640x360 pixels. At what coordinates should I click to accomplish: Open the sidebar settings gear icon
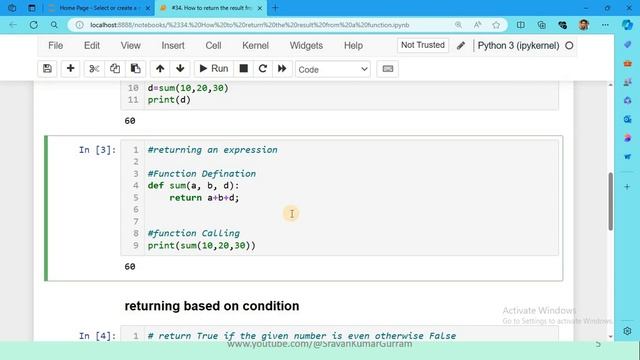pyautogui.click(x=627, y=331)
